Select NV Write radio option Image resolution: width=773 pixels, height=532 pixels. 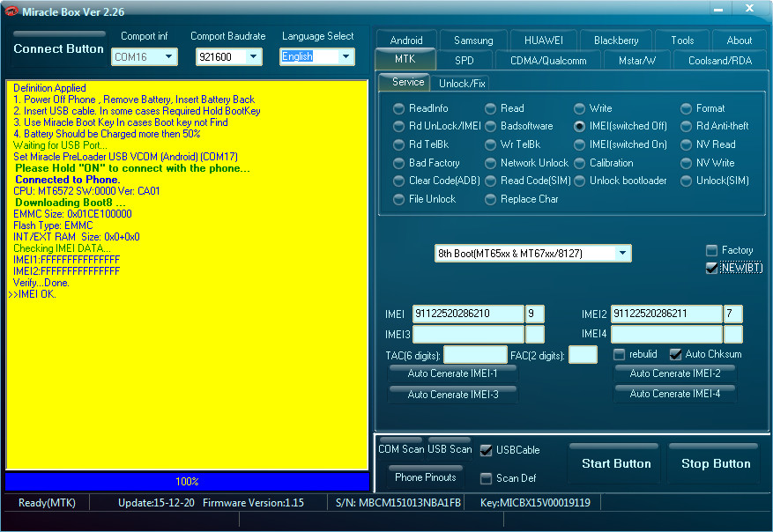coord(708,163)
